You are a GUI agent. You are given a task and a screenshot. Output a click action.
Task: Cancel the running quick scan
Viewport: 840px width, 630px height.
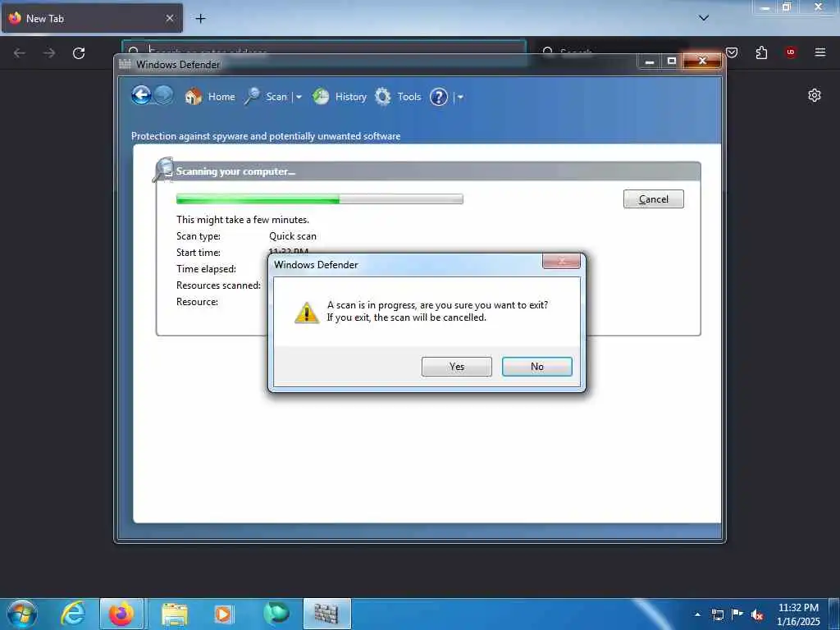653,199
